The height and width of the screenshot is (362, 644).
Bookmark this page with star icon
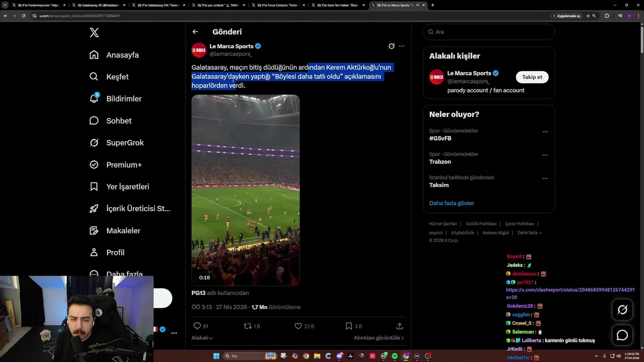coord(588,16)
